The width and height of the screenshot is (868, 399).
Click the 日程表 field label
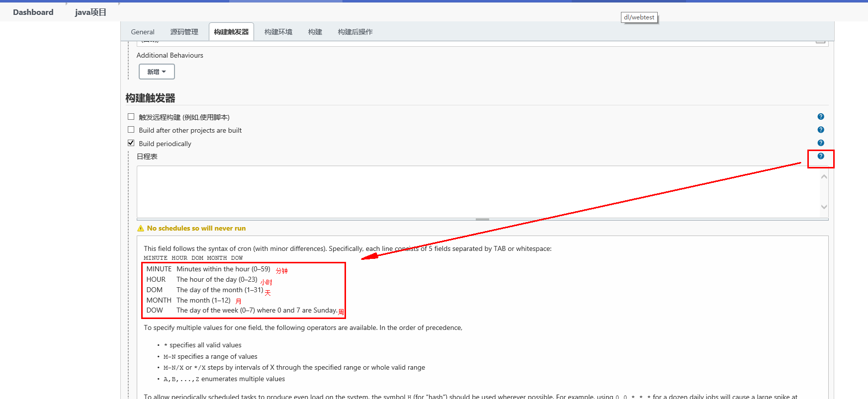(147, 157)
